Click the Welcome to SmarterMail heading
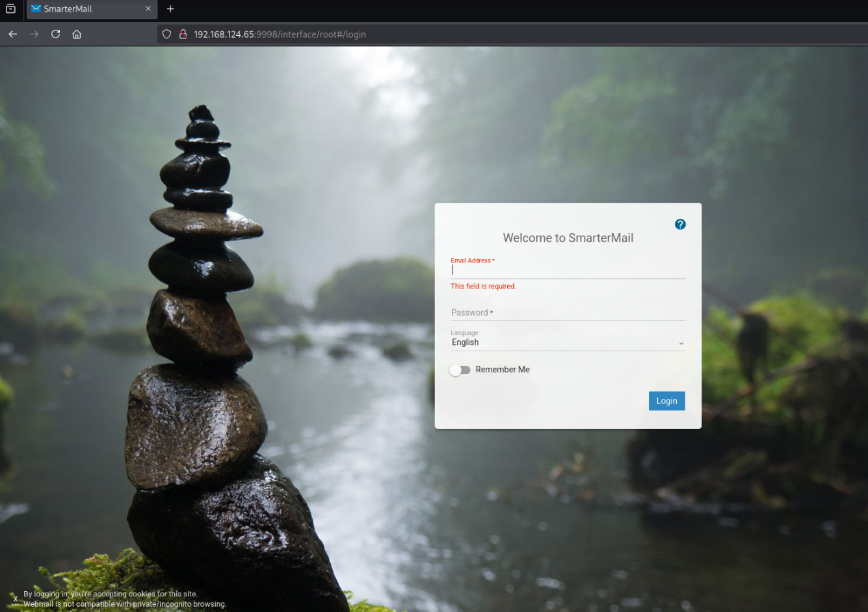 [568, 238]
